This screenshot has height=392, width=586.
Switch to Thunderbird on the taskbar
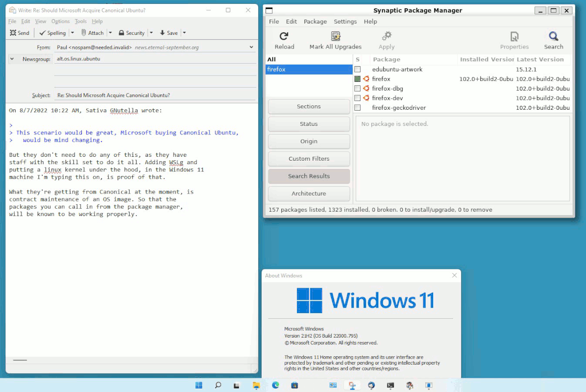371,385
